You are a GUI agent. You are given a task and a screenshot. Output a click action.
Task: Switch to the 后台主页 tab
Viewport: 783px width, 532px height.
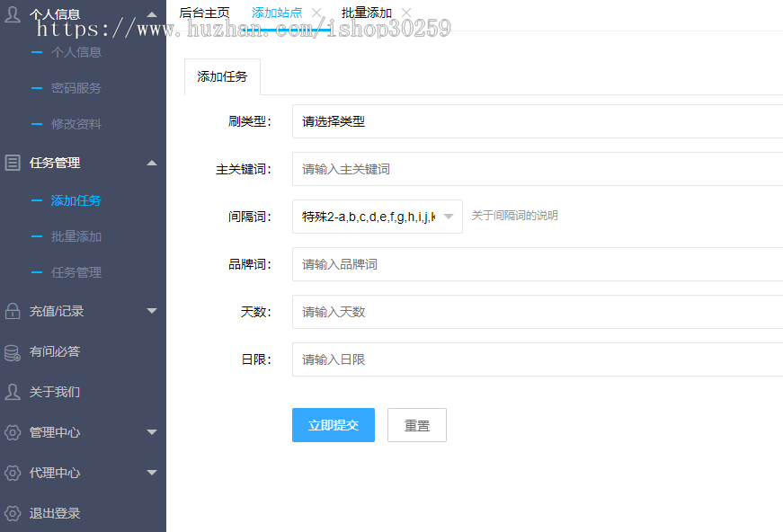[x=204, y=13]
